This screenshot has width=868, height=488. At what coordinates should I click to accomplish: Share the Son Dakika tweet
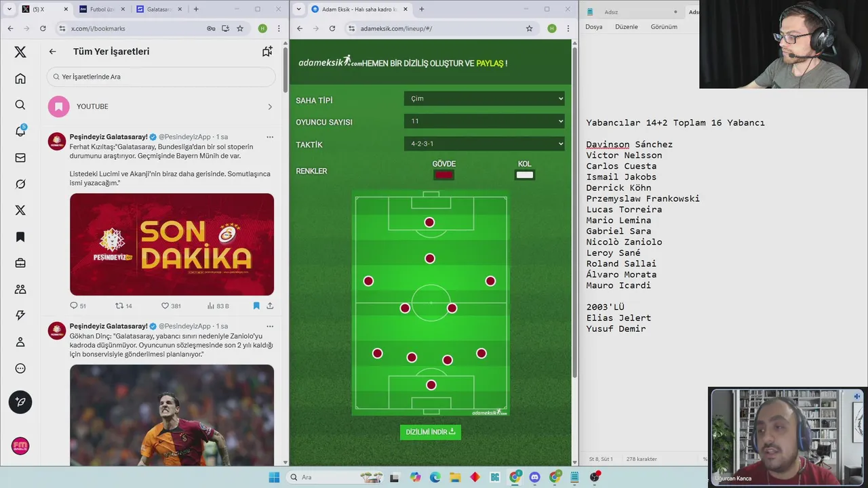tap(270, 306)
